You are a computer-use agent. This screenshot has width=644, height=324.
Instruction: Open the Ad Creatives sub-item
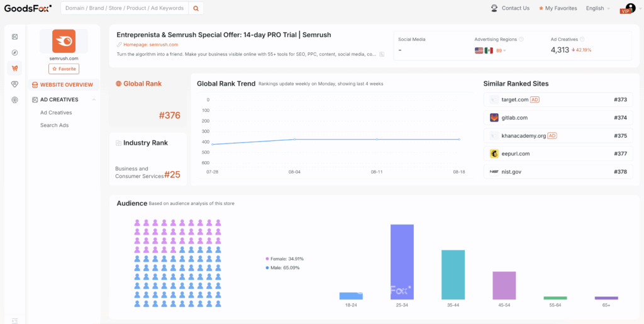[x=56, y=113]
